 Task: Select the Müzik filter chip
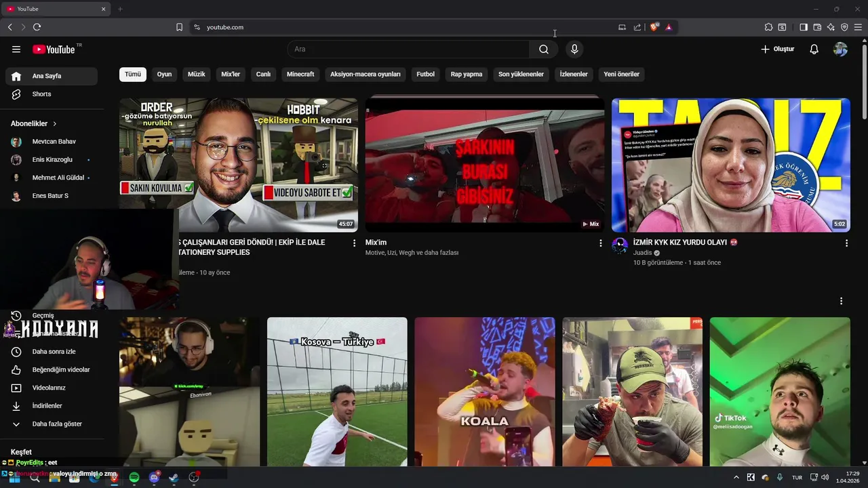click(197, 75)
